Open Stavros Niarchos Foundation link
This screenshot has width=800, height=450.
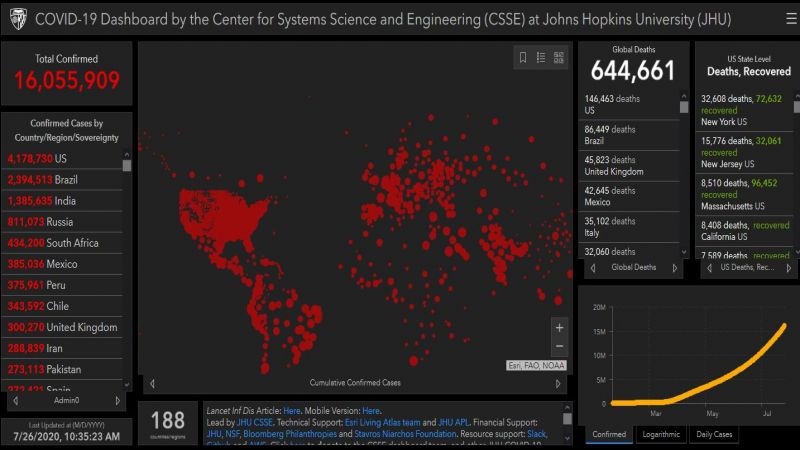pos(405,434)
